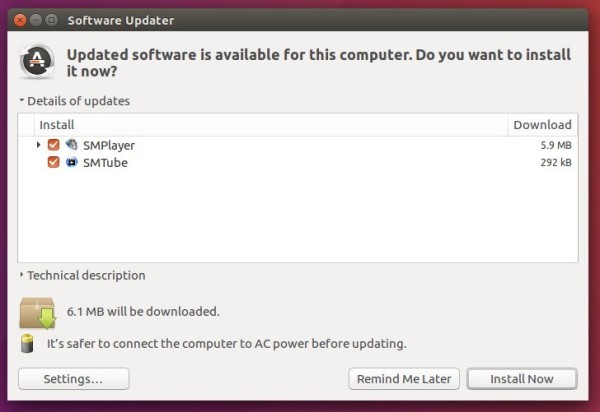This screenshot has width=600, height=412.
Task: Minimize the Software Updater window
Action: [x=36, y=20]
